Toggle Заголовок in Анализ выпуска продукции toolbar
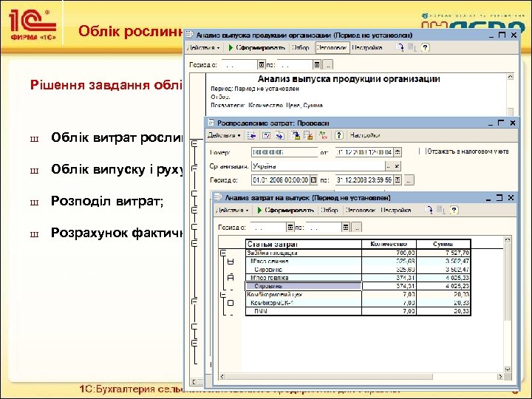The image size is (532, 399). point(332,48)
